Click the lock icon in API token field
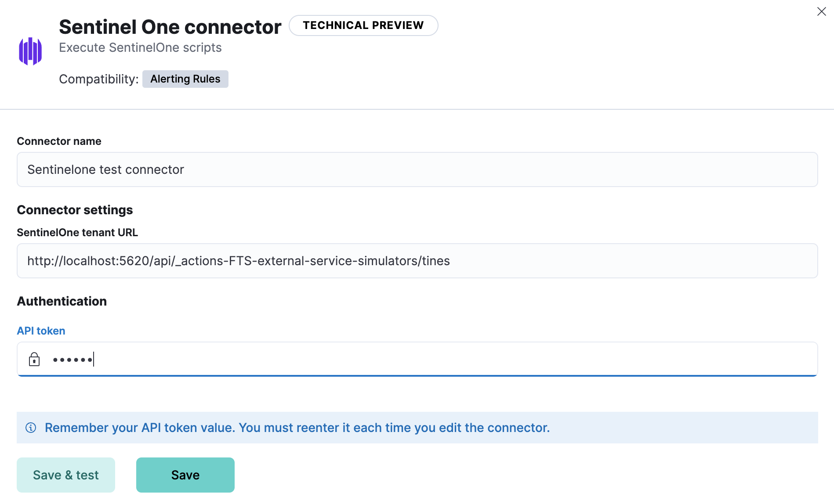This screenshot has width=834, height=504. [34, 359]
